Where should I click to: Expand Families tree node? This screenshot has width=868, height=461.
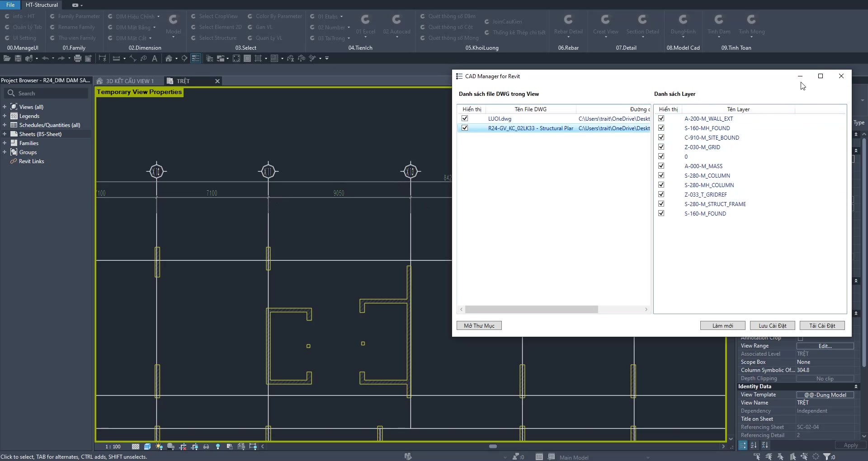(x=5, y=143)
